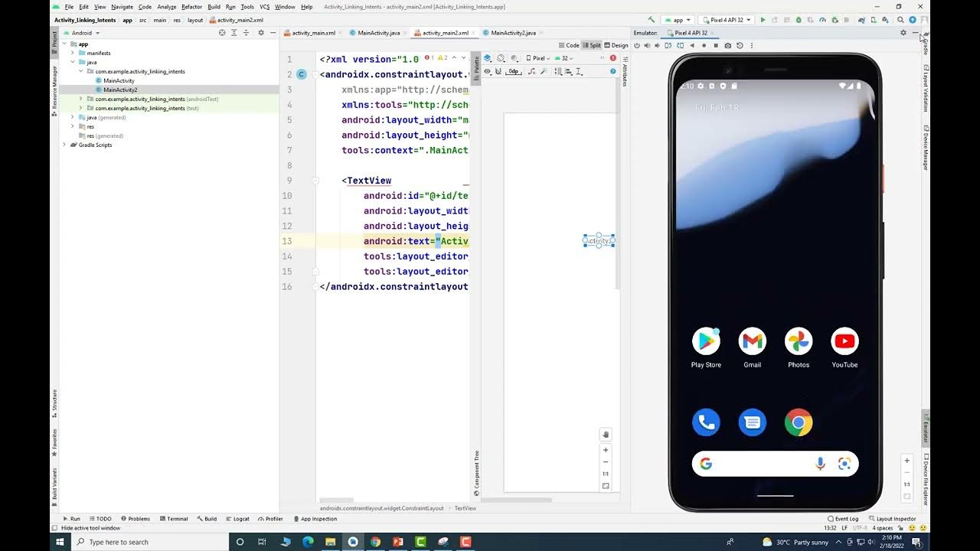Toggle the pan hand tool in the design view
980x551 pixels.
606,435
